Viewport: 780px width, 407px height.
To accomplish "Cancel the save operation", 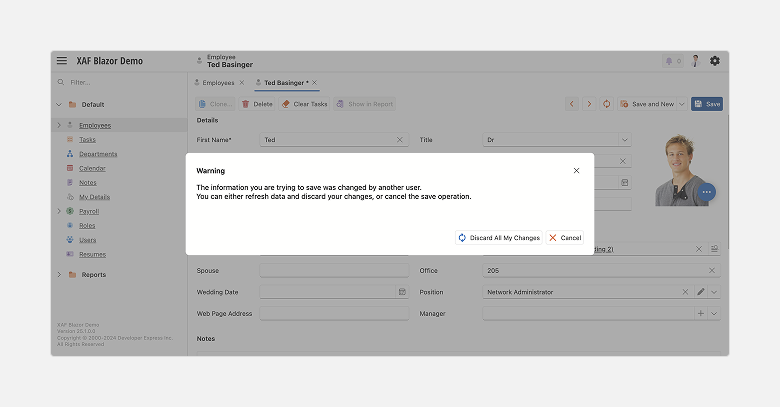I will (565, 238).
